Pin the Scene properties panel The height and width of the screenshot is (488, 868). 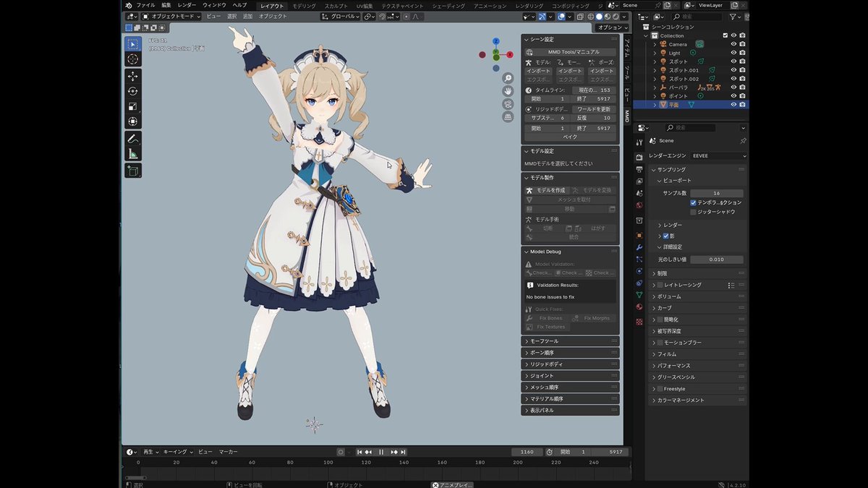[743, 141]
